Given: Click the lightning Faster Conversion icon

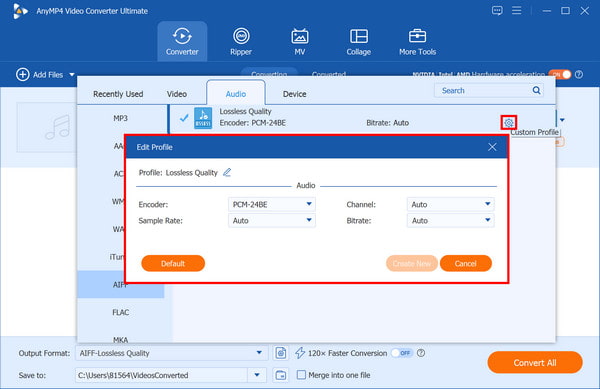Looking at the screenshot, I should tap(300, 353).
